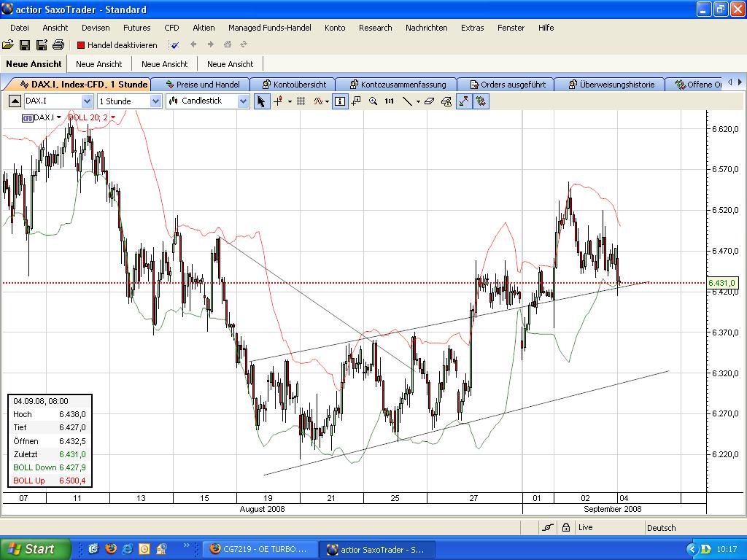747x560 pixels.
Task: Select the arrow pointer tool
Action: click(x=260, y=101)
